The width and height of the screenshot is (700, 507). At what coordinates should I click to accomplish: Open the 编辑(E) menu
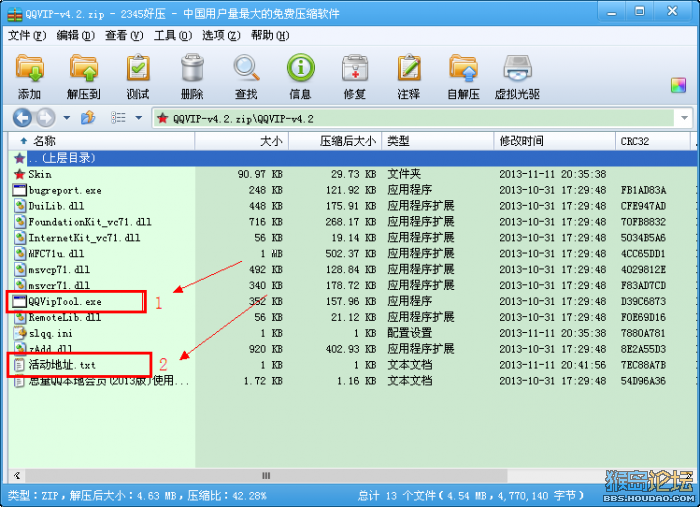tap(75, 35)
